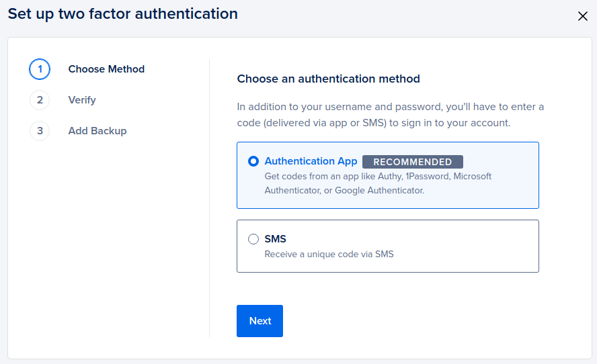
Task: Click the RECOMMENDED badge
Action: click(x=413, y=162)
